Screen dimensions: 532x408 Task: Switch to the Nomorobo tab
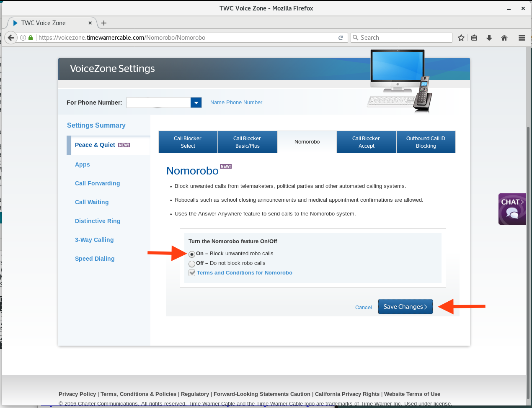[307, 142]
